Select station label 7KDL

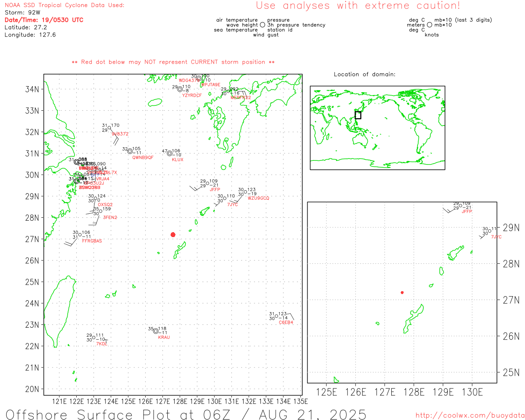[x=102, y=344]
